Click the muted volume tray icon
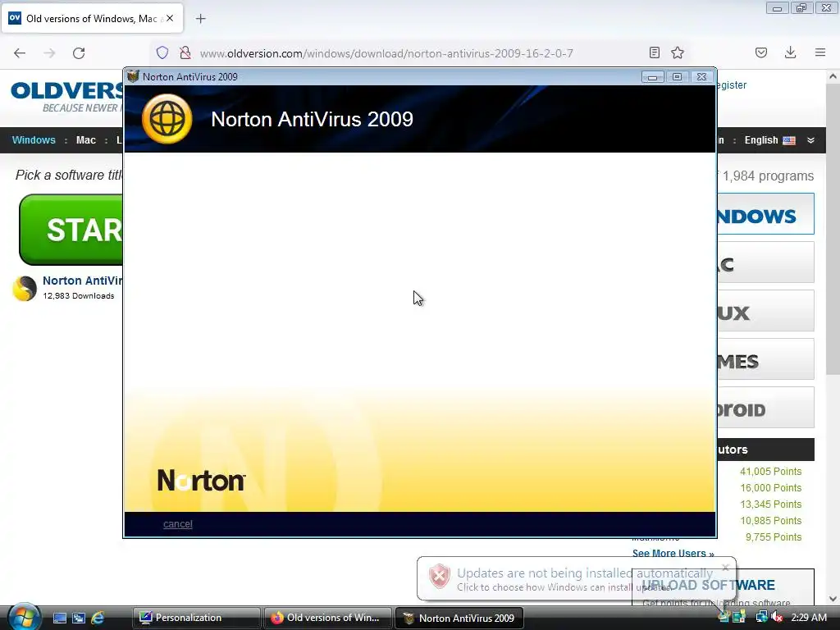This screenshot has height=630, width=840. click(x=777, y=617)
